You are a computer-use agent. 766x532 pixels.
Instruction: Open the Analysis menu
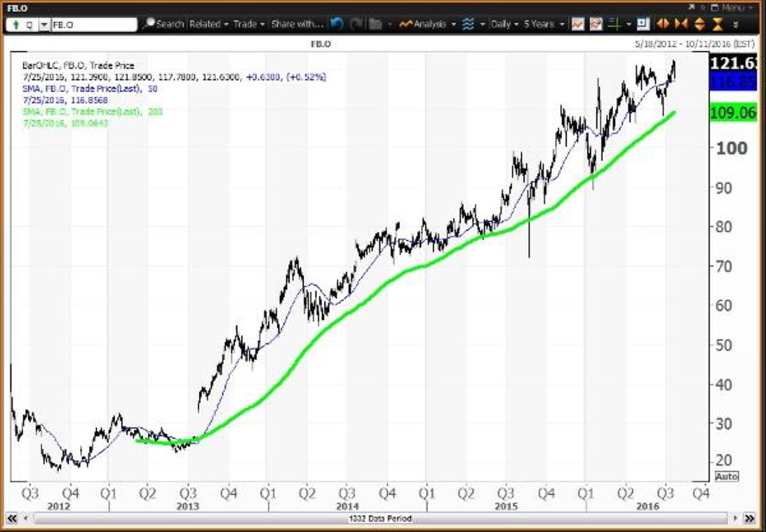click(427, 24)
